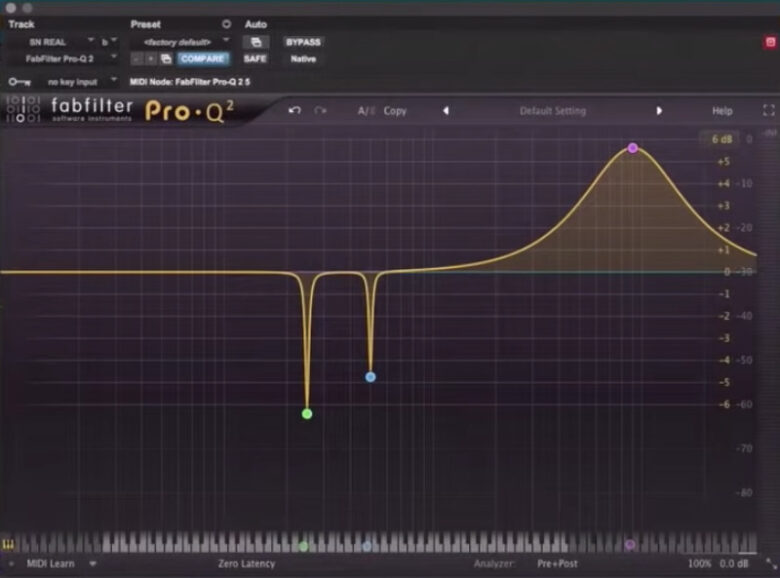Open the no key input selector
The width and height of the screenshot is (780, 578).
pos(78,82)
